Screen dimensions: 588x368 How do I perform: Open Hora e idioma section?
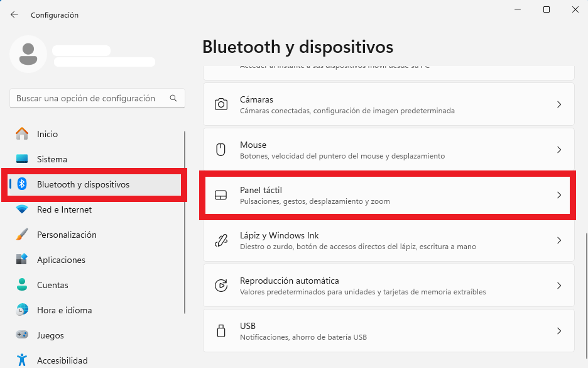pyautogui.click(x=64, y=310)
